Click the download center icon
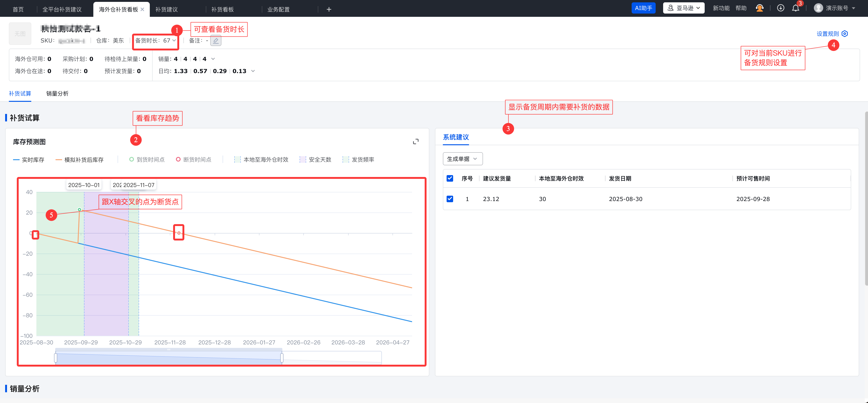 tap(780, 8)
